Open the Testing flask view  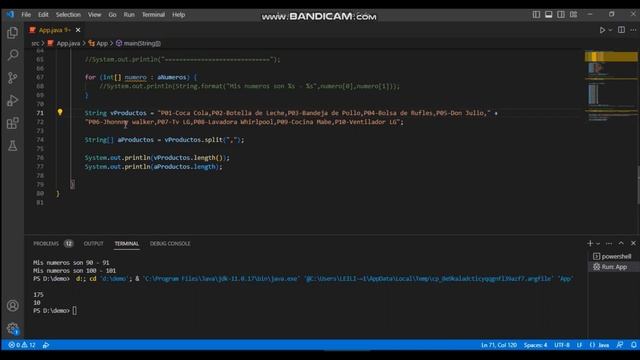13,146
